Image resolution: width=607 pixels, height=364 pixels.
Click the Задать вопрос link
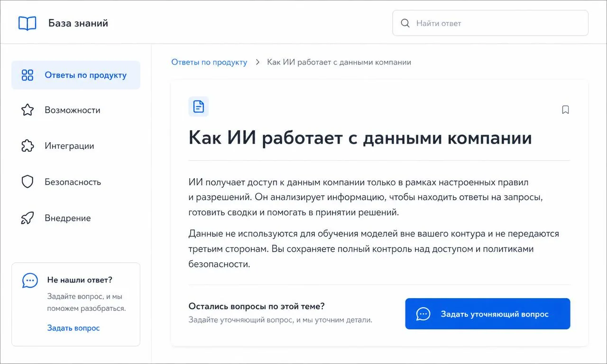click(x=74, y=328)
